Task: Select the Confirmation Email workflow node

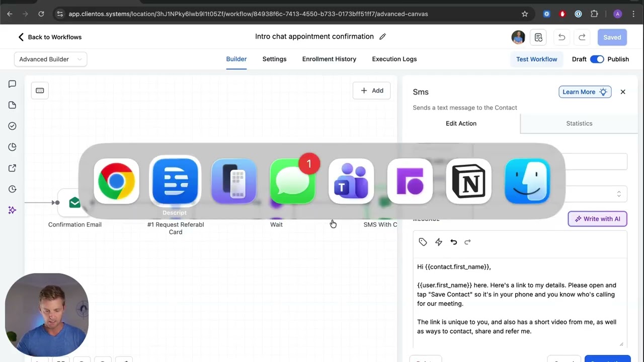Action: (74, 203)
